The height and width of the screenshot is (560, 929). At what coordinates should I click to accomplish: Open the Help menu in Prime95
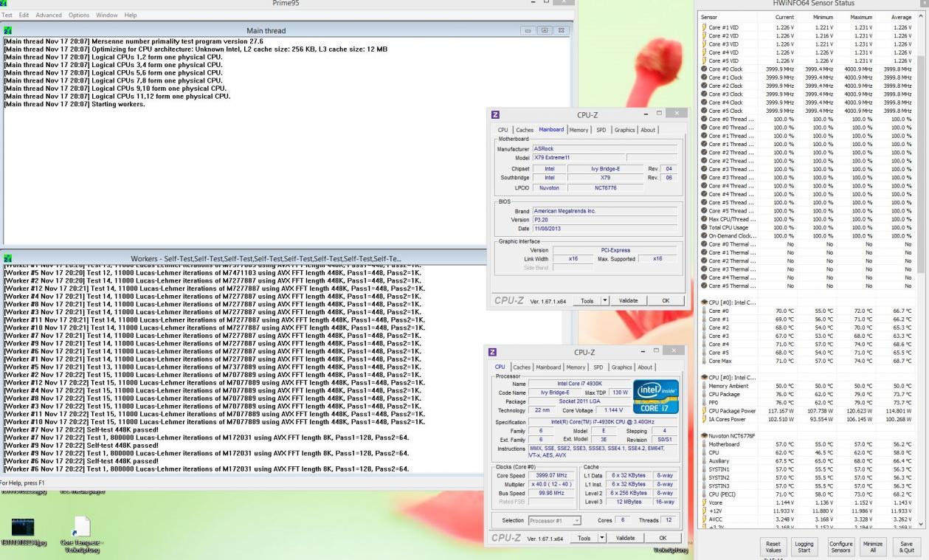131,15
